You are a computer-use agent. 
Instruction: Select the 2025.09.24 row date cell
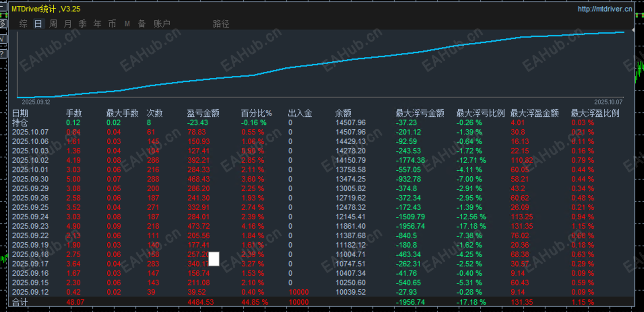[x=30, y=217]
